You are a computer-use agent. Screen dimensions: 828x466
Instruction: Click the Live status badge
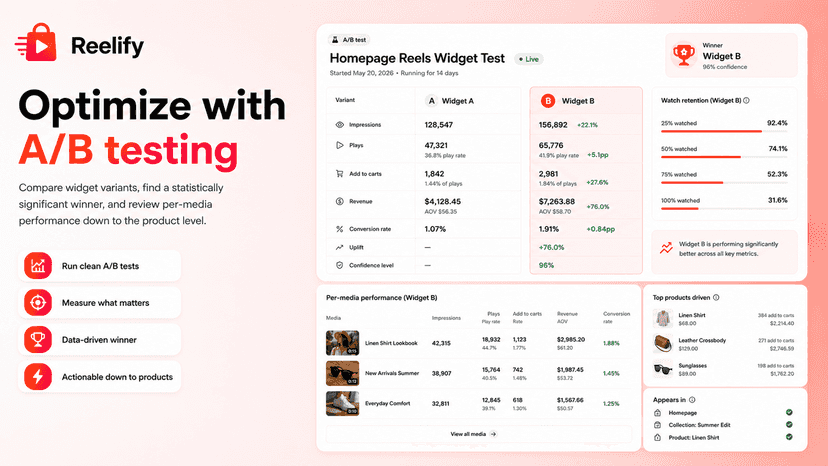point(529,59)
